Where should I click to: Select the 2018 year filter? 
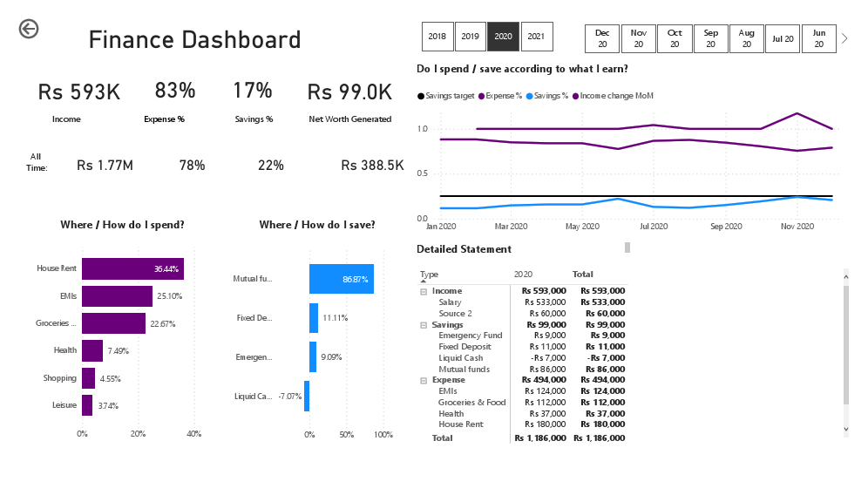[437, 36]
